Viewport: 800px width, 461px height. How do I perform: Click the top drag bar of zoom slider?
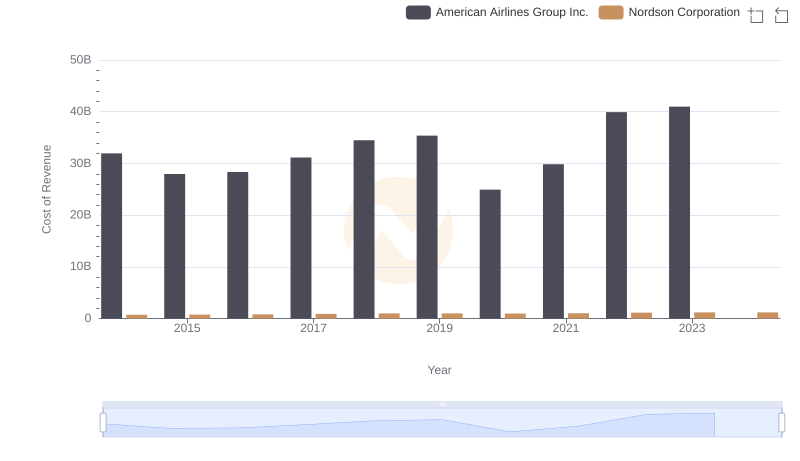click(x=442, y=404)
